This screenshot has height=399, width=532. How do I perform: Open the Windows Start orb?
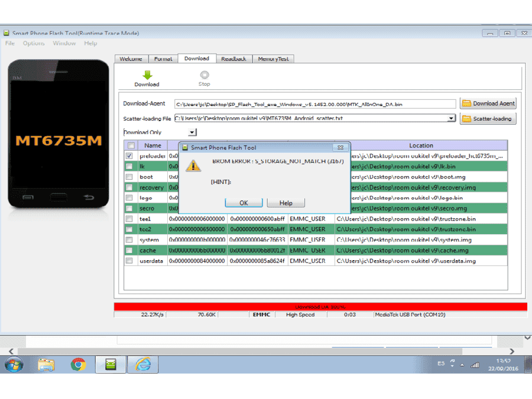pyautogui.click(x=14, y=365)
